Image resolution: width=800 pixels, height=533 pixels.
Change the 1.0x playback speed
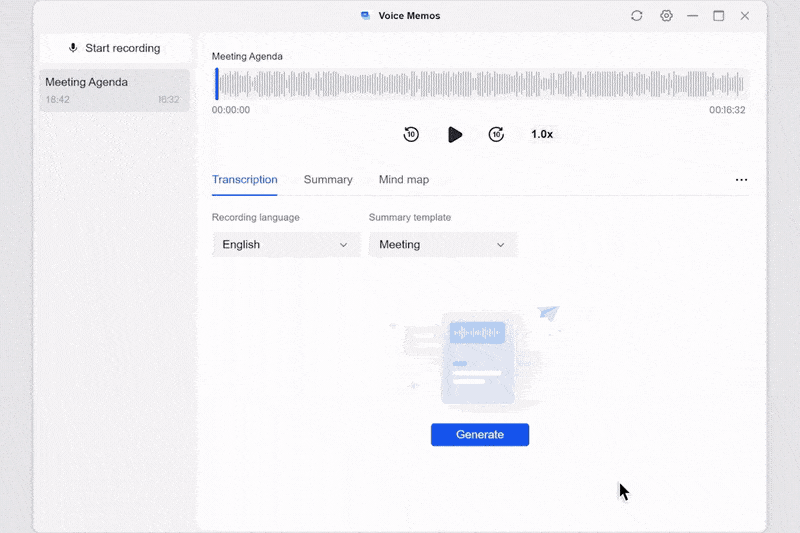point(542,134)
